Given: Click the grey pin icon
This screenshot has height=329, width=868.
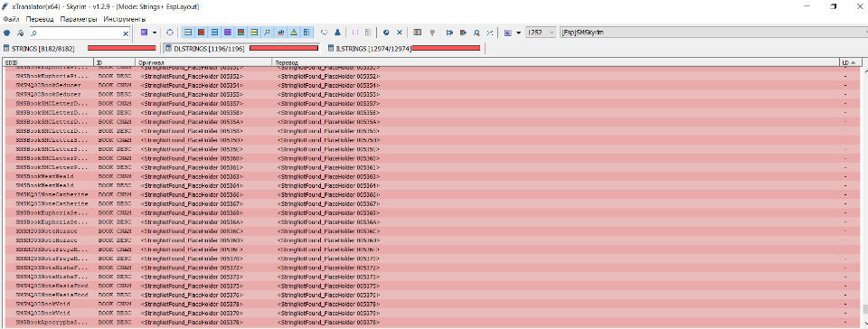Looking at the screenshot, I should 431,33.
